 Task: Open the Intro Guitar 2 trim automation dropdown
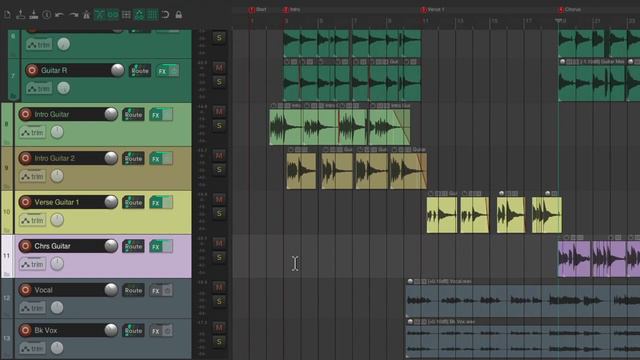point(33,176)
